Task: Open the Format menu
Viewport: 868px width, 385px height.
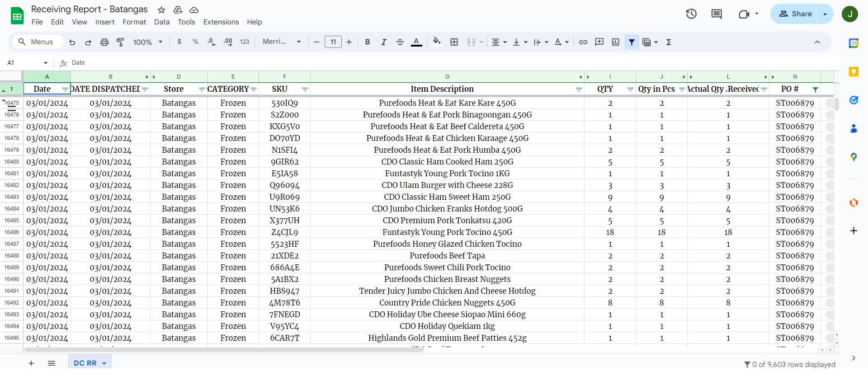Action: (134, 22)
